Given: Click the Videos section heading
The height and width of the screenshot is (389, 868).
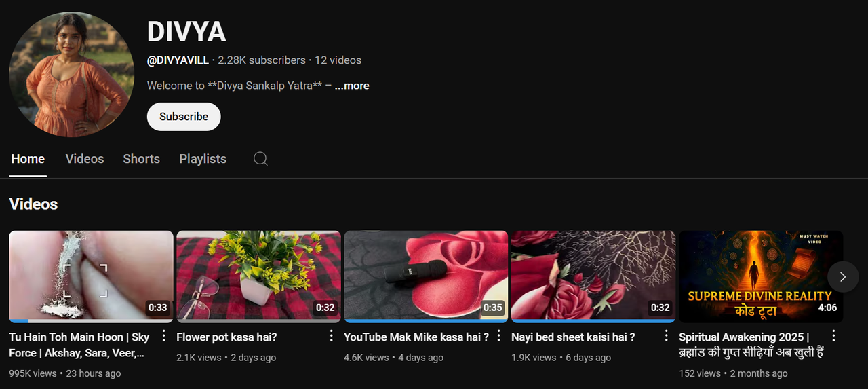Looking at the screenshot, I should (33, 204).
